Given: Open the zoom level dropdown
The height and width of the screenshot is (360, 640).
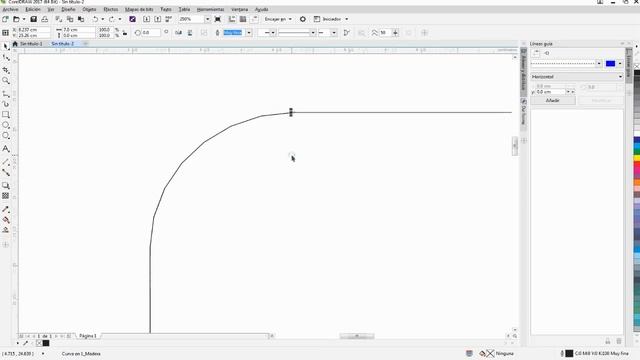Looking at the screenshot, I should click(x=207, y=19).
